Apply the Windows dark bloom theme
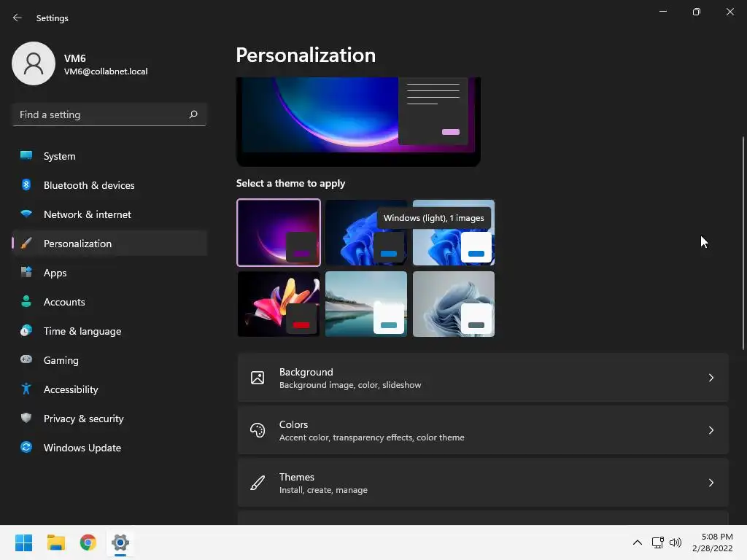This screenshot has width=747, height=560. pyautogui.click(x=366, y=233)
